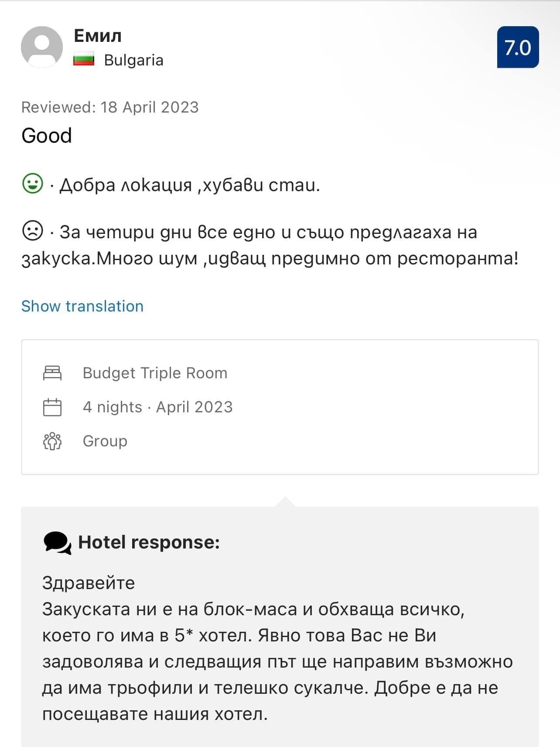Image resolution: width=560 pixels, height=747 pixels.
Task: Click the 7.0 review score badge
Action: point(518,47)
